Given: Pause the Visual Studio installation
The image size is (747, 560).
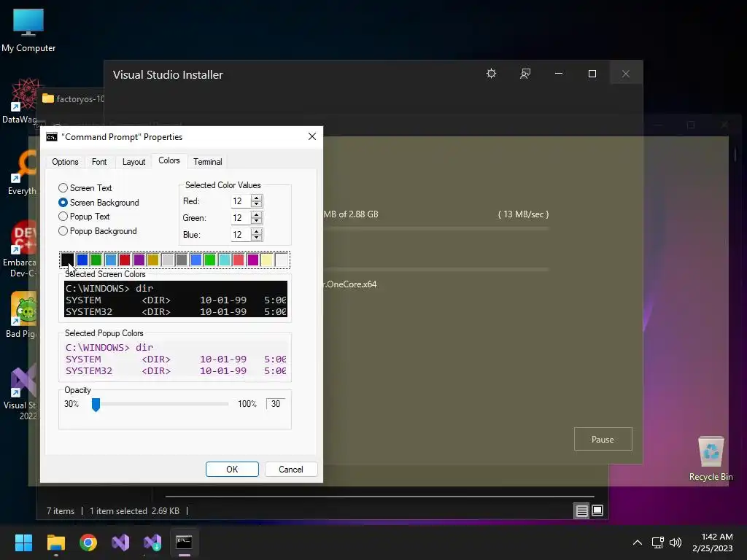Looking at the screenshot, I should tap(603, 439).
